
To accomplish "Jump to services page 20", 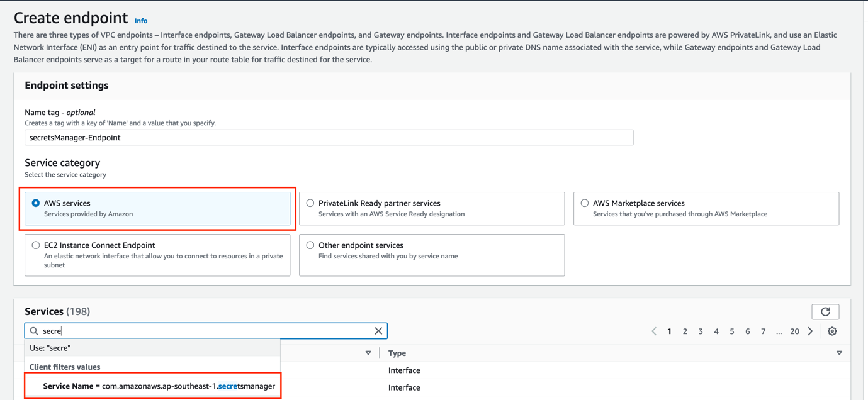I will tap(794, 330).
